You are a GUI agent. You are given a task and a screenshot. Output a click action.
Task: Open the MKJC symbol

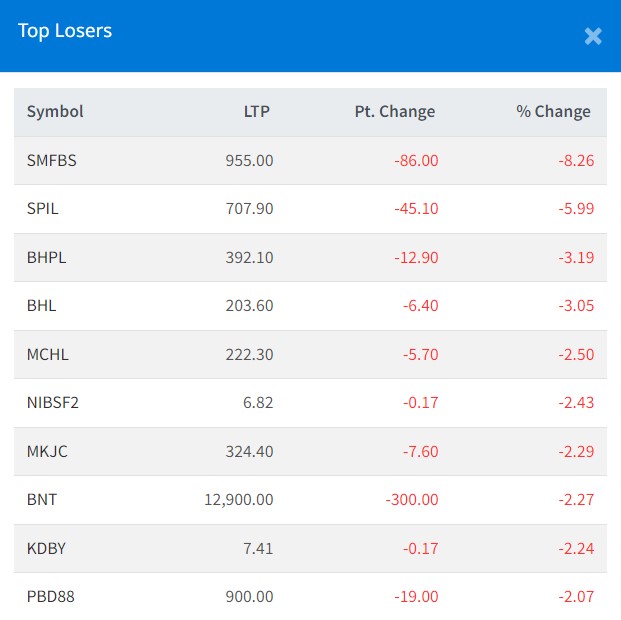point(47,451)
